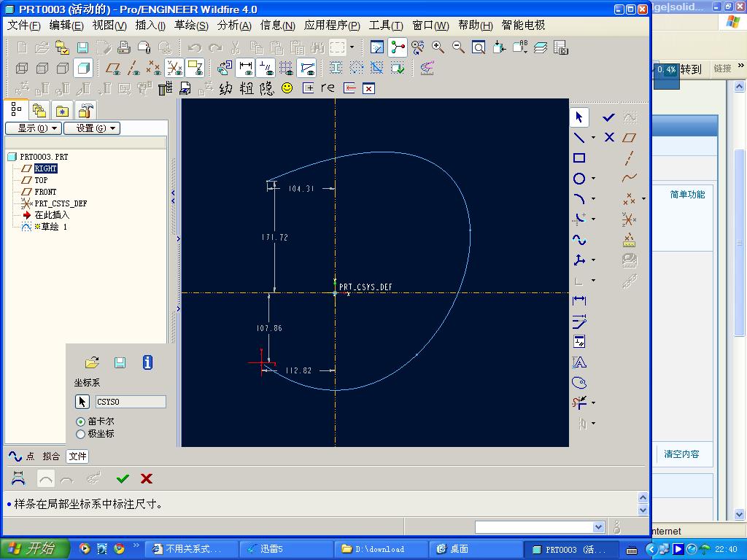Switch to the 点 tab

click(x=30, y=456)
